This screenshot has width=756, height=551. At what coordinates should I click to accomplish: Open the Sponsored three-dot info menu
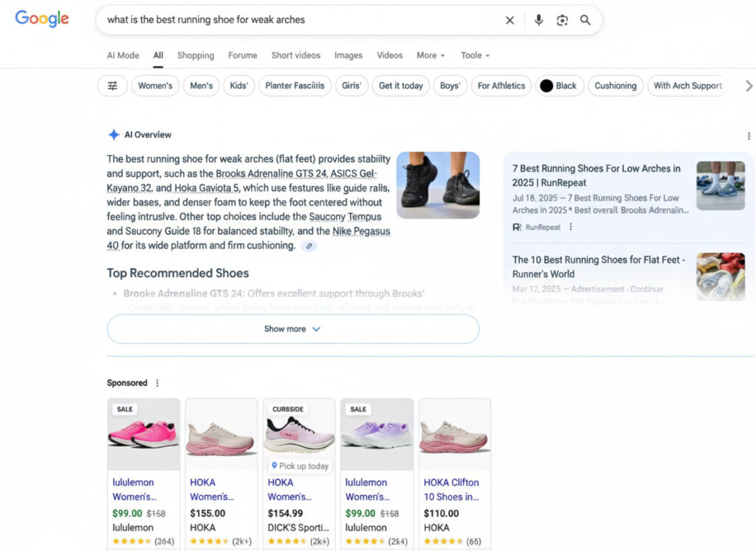pyautogui.click(x=157, y=383)
